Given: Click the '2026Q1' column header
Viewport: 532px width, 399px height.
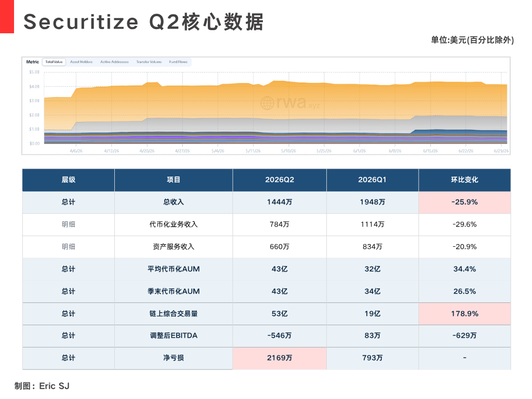Looking at the screenshot, I should pyautogui.click(x=372, y=180).
